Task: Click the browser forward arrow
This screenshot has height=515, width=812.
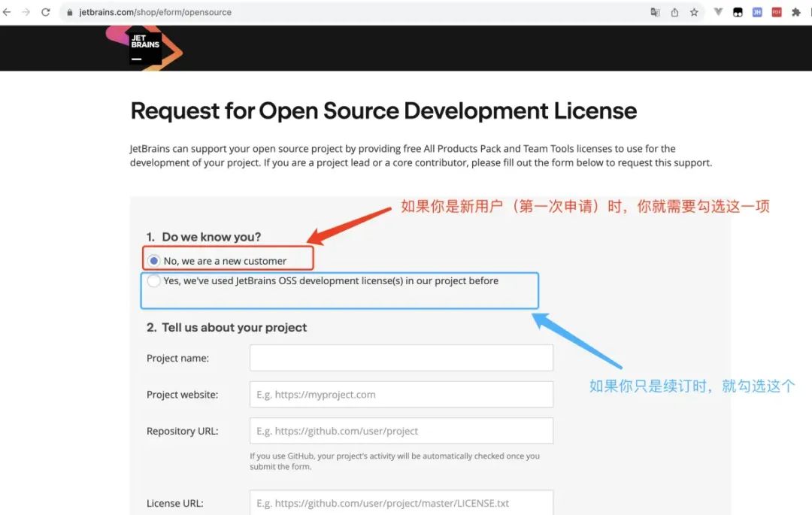Action: [26, 12]
